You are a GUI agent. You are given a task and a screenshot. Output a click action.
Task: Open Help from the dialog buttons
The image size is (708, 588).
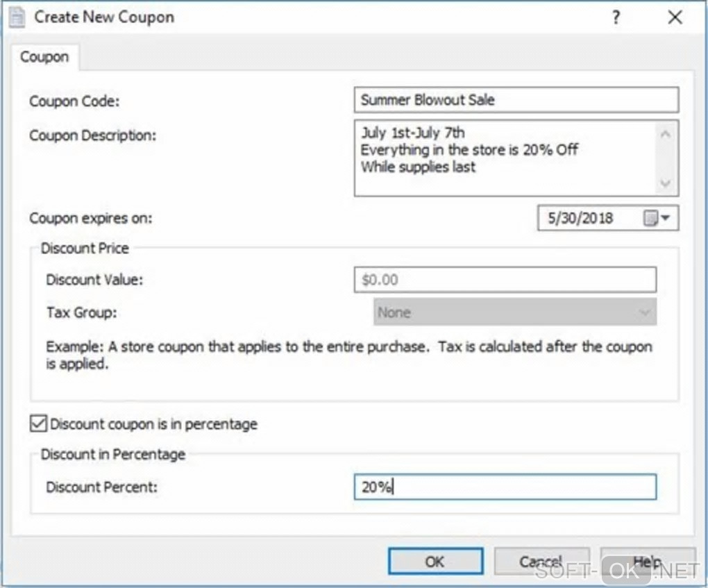point(647,562)
